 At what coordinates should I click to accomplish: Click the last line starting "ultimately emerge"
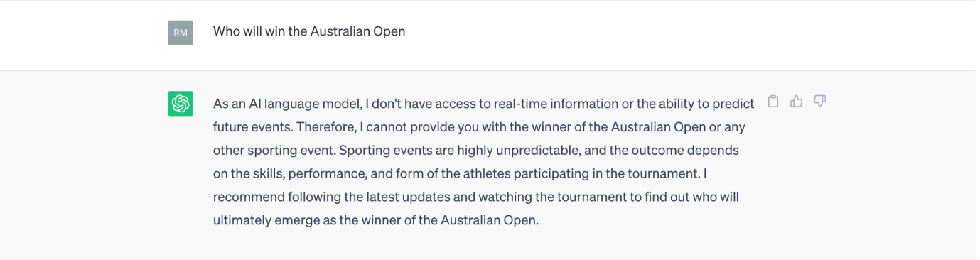point(376,220)
